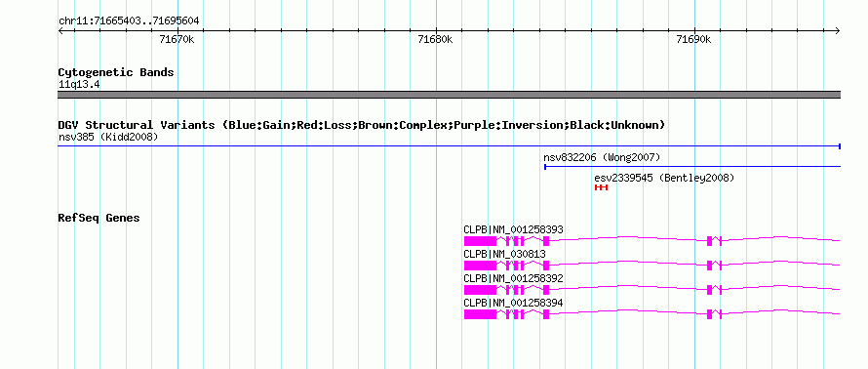
Task: Click the DGV Structural Variants track title
Action: click(362, 125)
